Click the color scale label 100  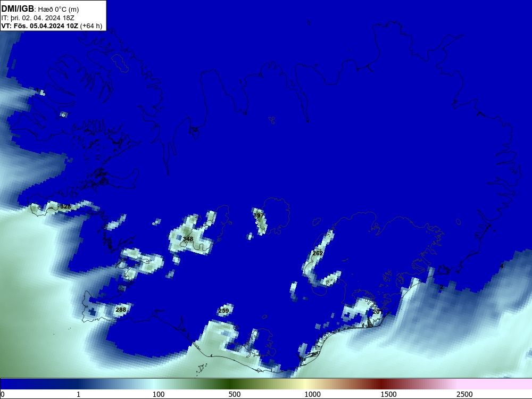click(x=159, y=394)
